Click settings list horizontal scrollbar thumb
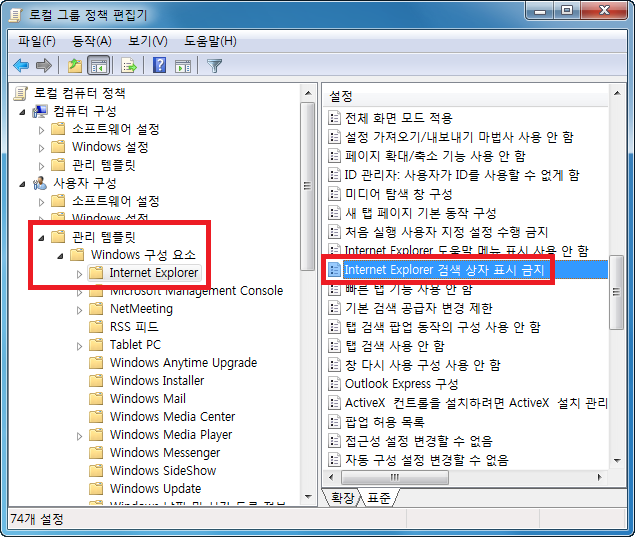This screenshot has height=537, width=635. point(395,477)
